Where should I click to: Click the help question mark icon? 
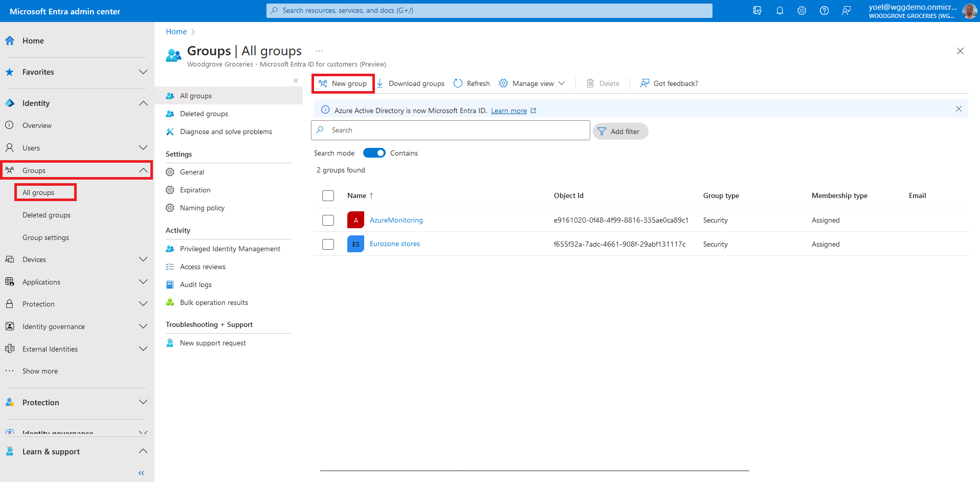click(x=824, y=11)
